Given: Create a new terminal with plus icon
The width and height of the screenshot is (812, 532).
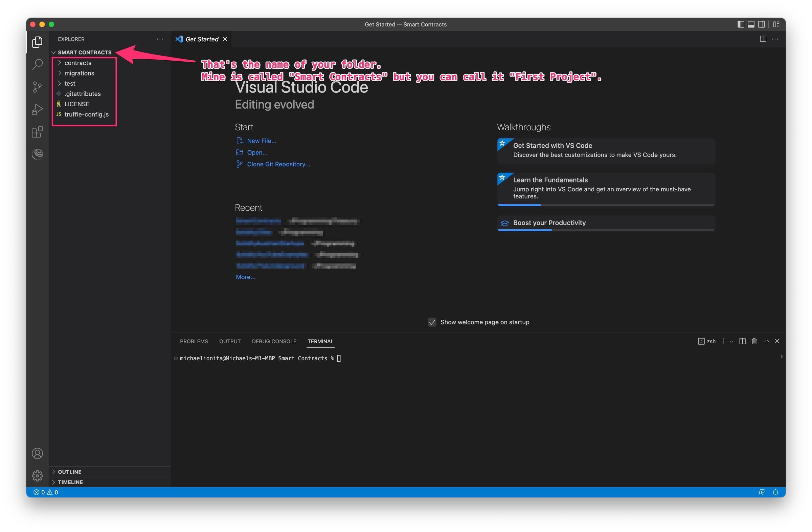Looking at the screenshot, I should point(723,341).
